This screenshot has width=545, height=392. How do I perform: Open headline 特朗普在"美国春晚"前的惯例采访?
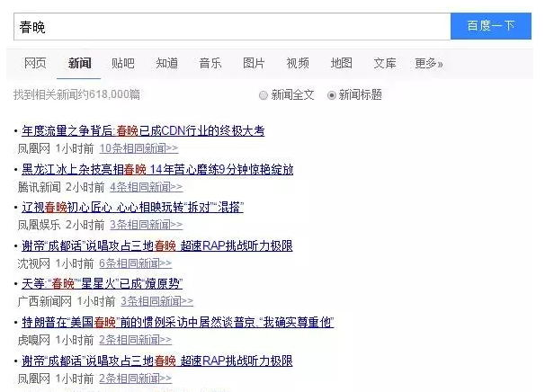coord(177,323)
